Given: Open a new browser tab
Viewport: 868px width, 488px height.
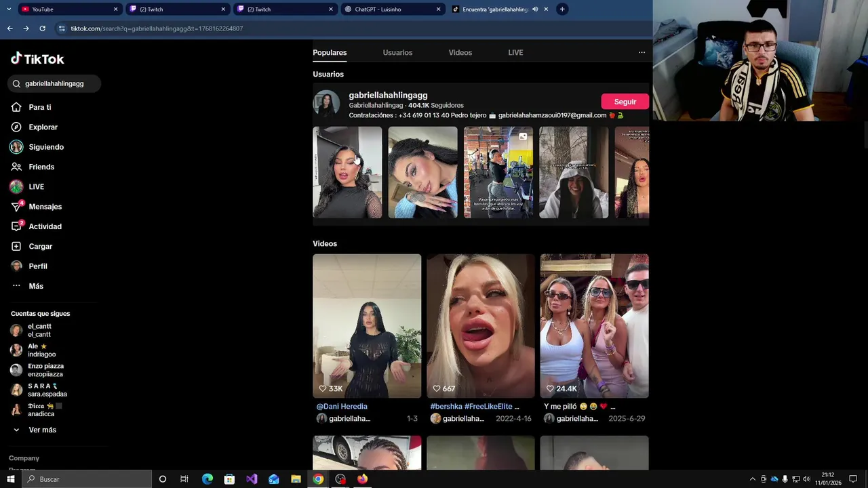Looking at the screenshot, I should 562,9.
